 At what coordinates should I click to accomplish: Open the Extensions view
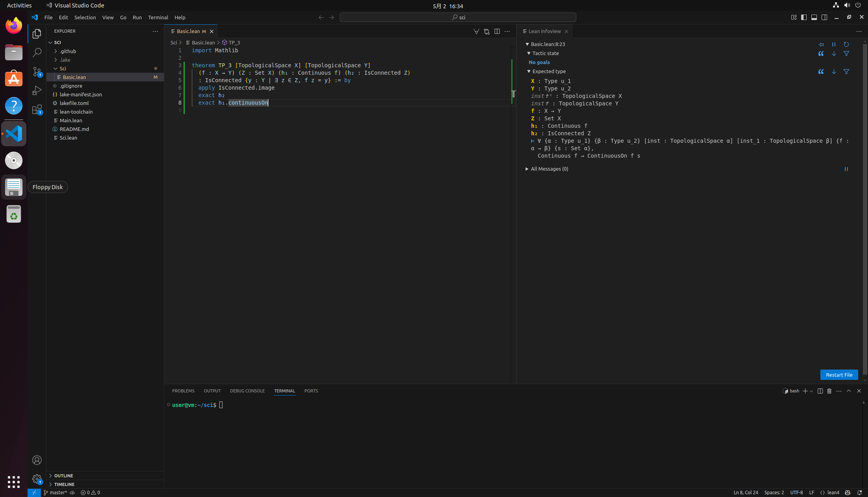coord(37,109)
